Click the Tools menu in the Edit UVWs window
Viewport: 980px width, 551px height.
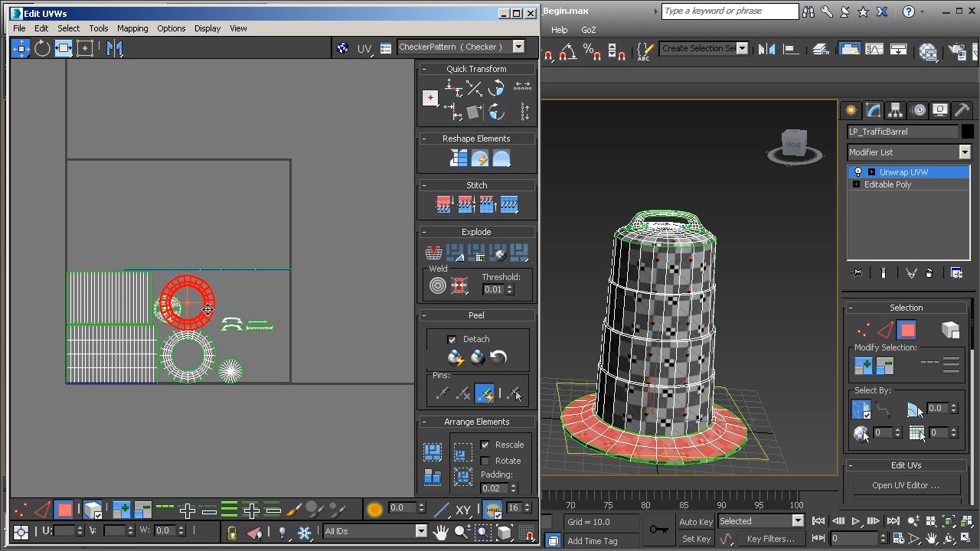[98, 28]
